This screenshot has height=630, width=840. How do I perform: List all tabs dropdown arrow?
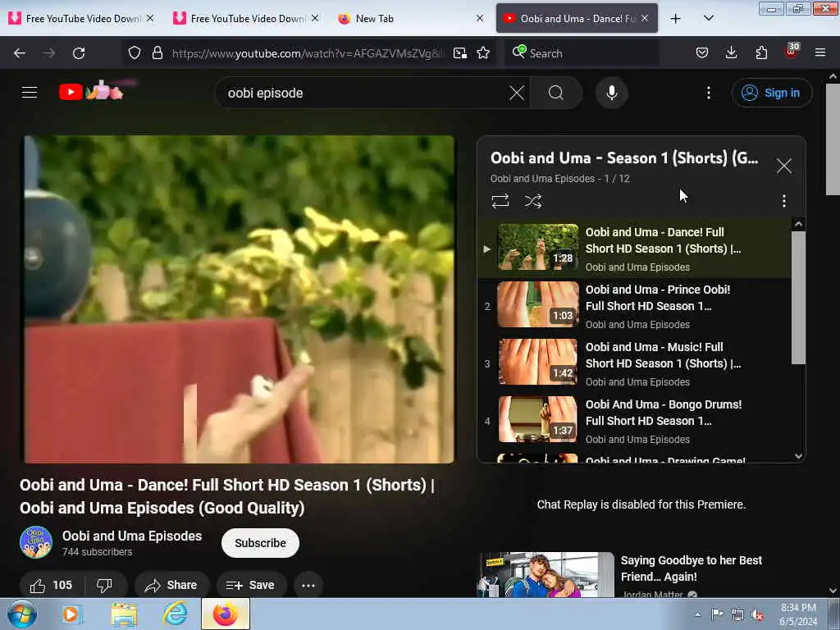click(x=708, y=19)
